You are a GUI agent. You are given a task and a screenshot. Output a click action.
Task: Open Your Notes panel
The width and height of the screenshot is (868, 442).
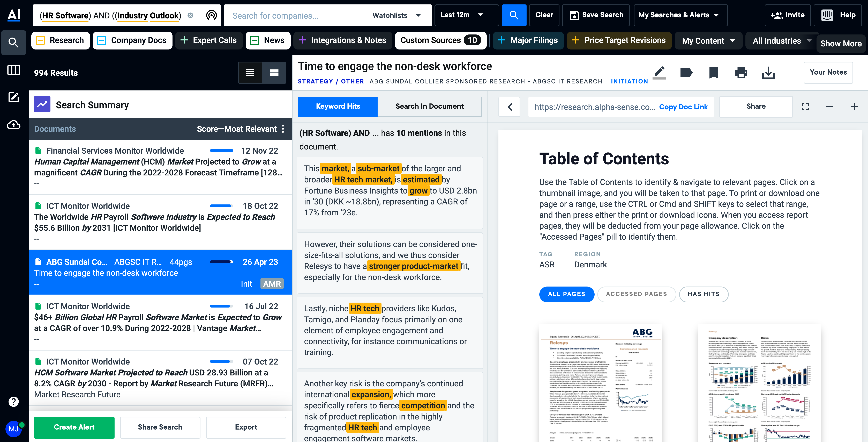[828, 72]
